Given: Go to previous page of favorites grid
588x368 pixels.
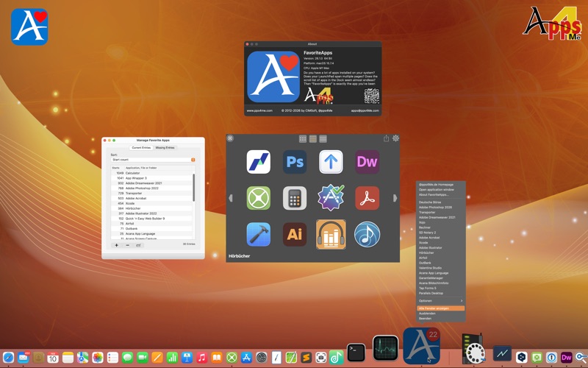Looking at the screenshot, I should (x=231, y=198).
